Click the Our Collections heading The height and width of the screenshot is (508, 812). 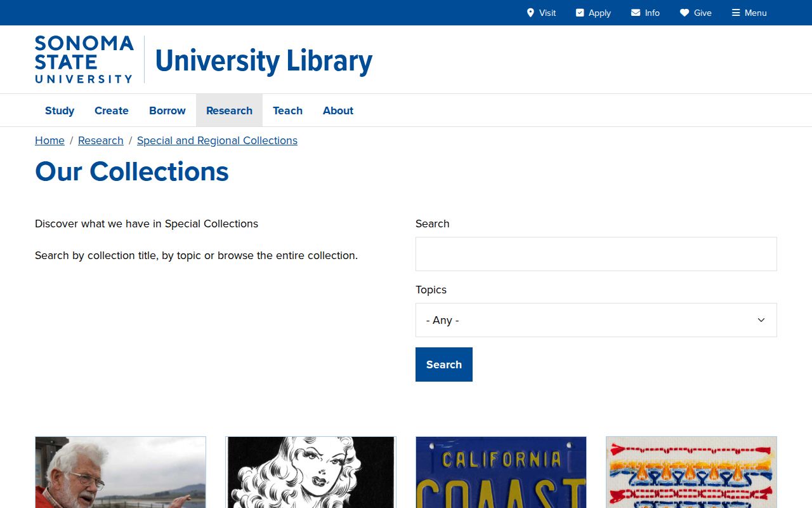point(132,171)
